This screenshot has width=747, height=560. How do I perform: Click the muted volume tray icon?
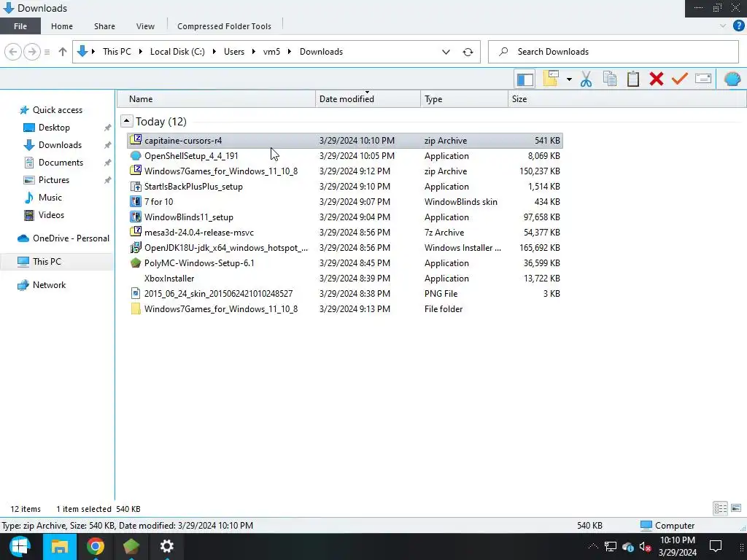click(x=645, y=547)
